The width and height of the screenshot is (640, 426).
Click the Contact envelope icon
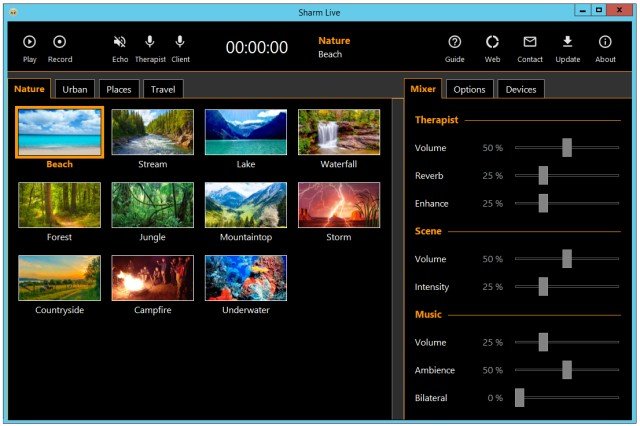coord(530,42)
